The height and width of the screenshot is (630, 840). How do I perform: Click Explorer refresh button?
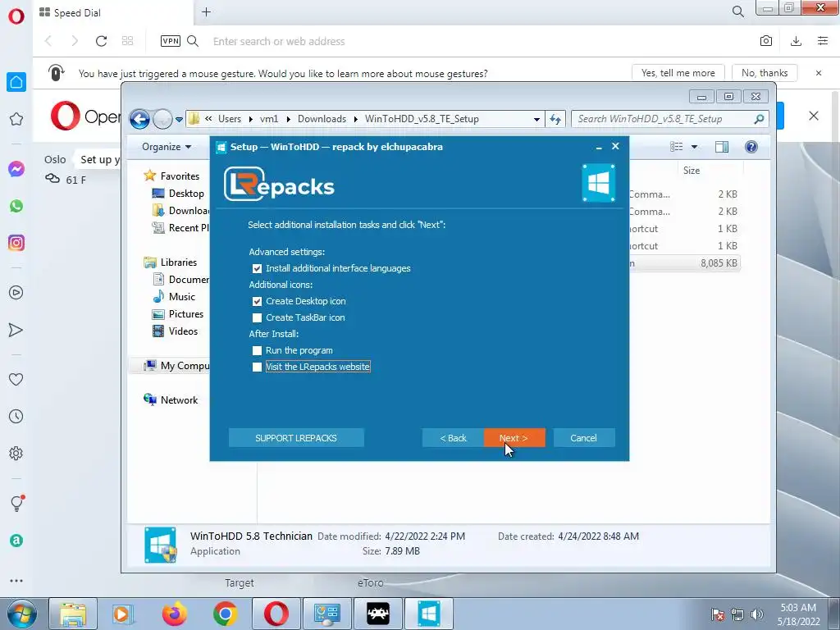click(555, 119)
